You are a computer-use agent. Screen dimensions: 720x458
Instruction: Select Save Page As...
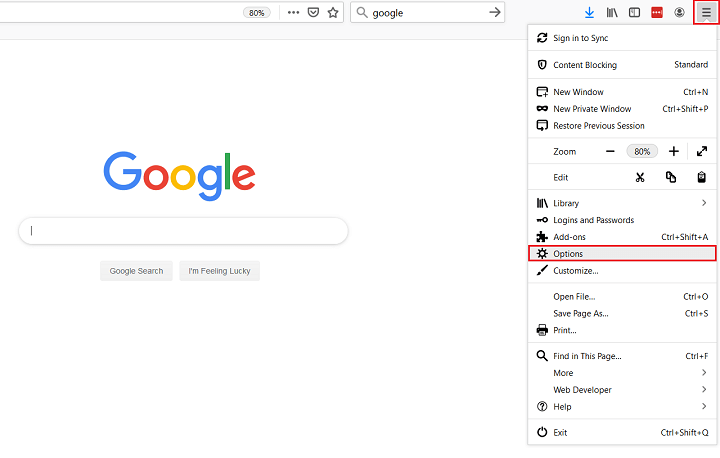coord(622,313)
